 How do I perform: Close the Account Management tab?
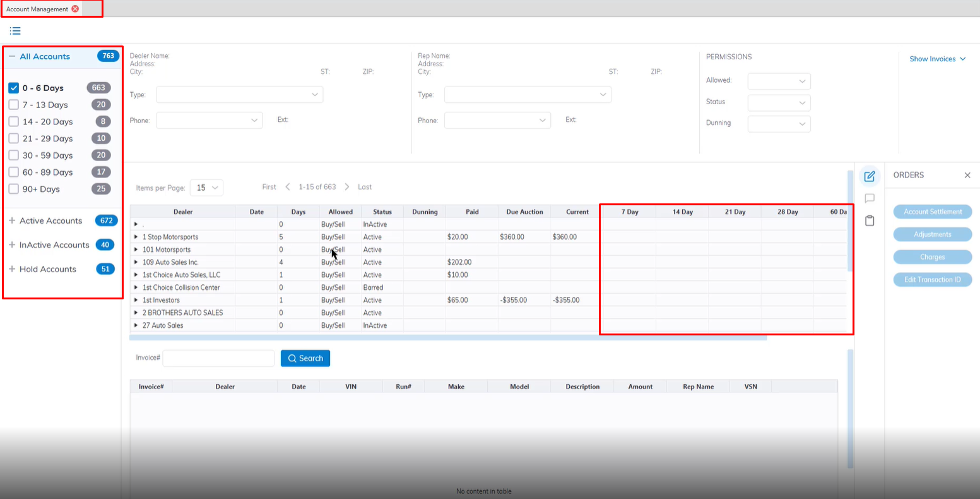click(75, 9)
